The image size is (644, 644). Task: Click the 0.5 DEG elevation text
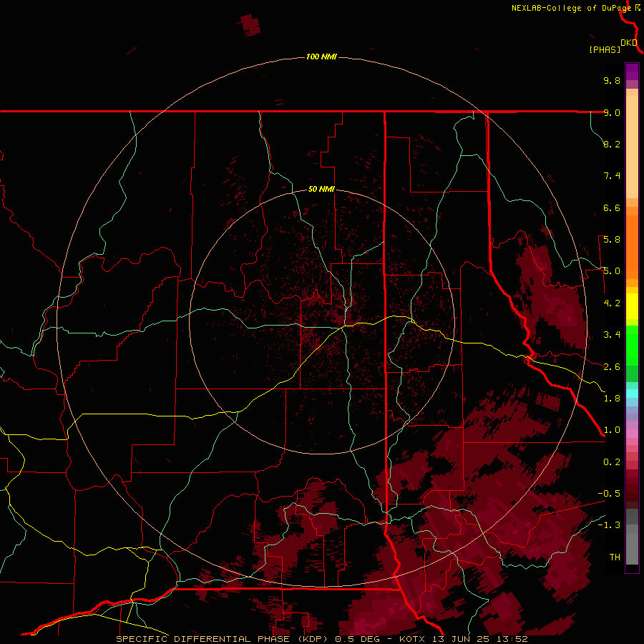coord(356,639)
